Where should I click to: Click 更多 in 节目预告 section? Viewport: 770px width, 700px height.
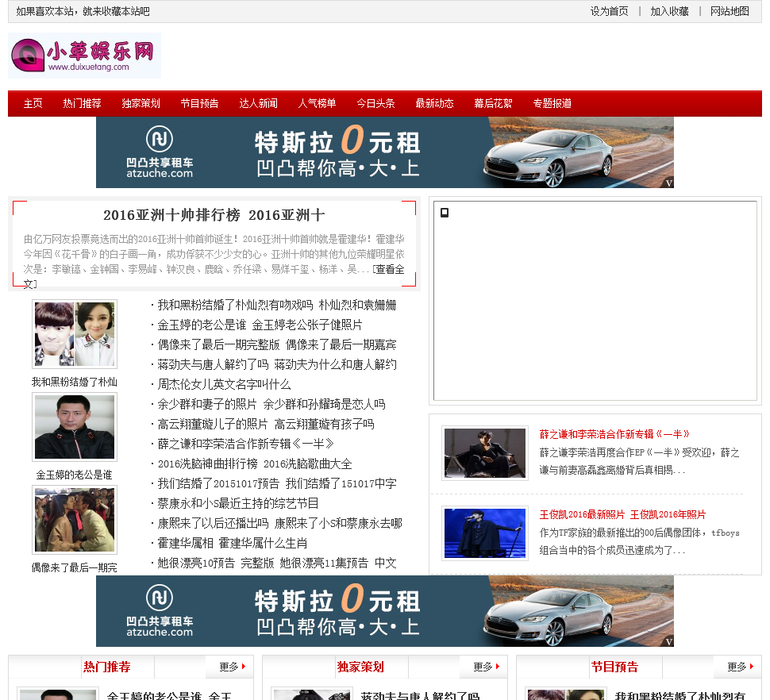coord(740,667)
